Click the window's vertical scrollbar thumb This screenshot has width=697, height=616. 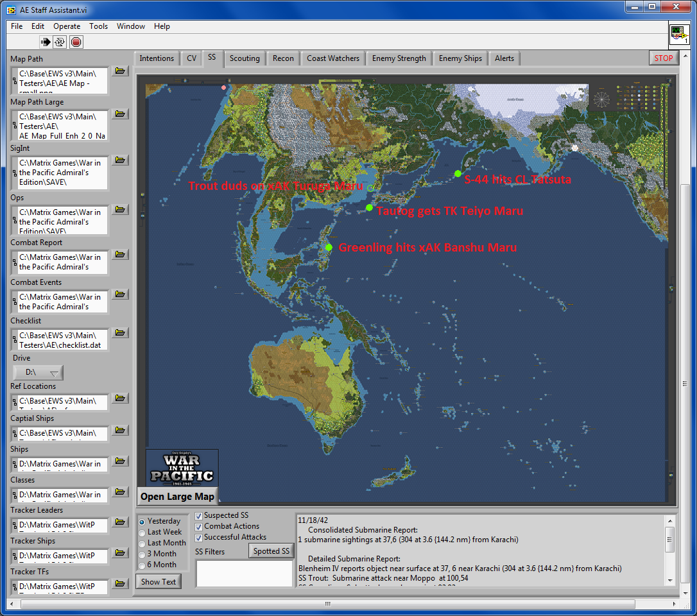tap(685, 383)
